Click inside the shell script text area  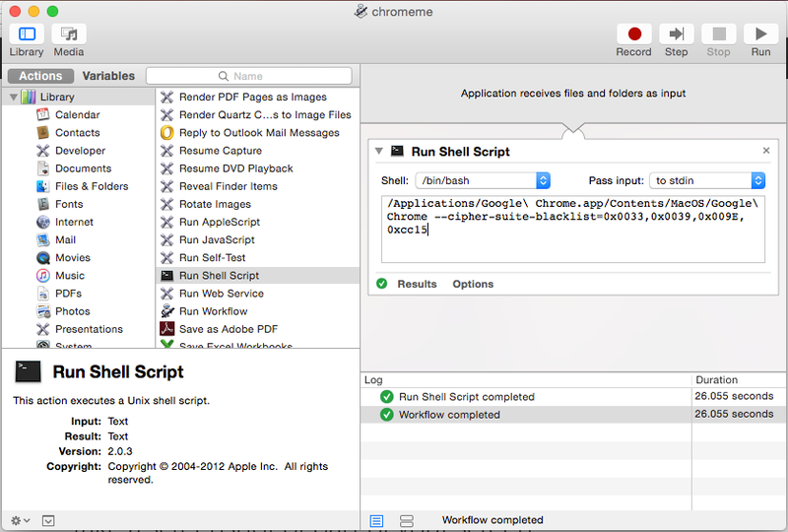point(573,230)
